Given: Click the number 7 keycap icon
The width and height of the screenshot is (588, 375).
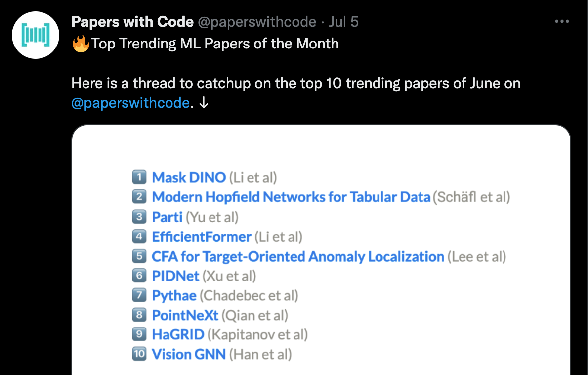Looking at the screenshot, I should tap(139, 295).
